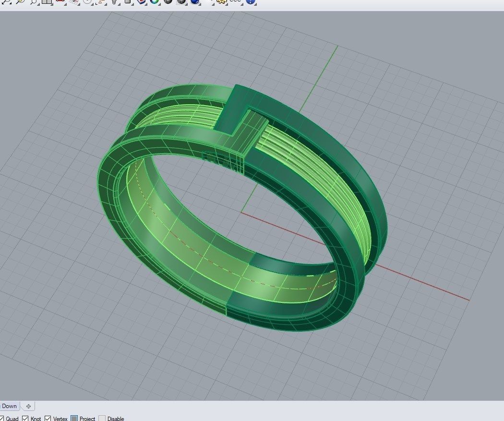Screen dimensions: 504x421
Task: Click the blue Help icon in toolbar
Action: (x=250, y=1)
